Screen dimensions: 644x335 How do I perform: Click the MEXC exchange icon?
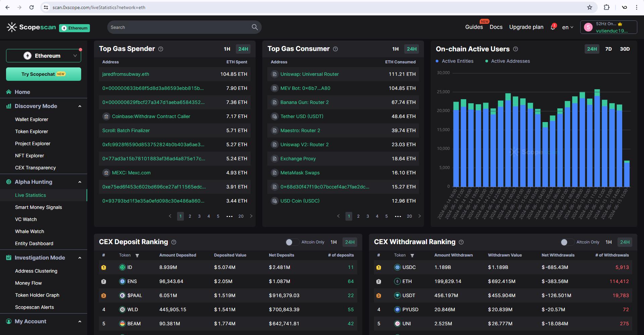point(106,173)
